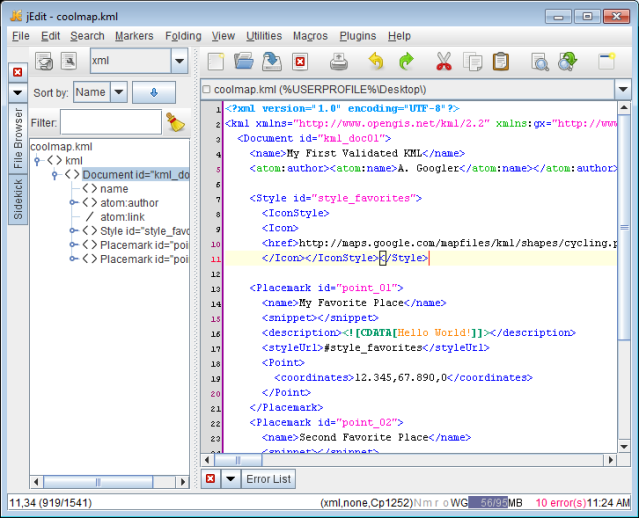This screenshot has height=518, width=639.
Task: Open a file with the folder icon
Action: (244, 62)
